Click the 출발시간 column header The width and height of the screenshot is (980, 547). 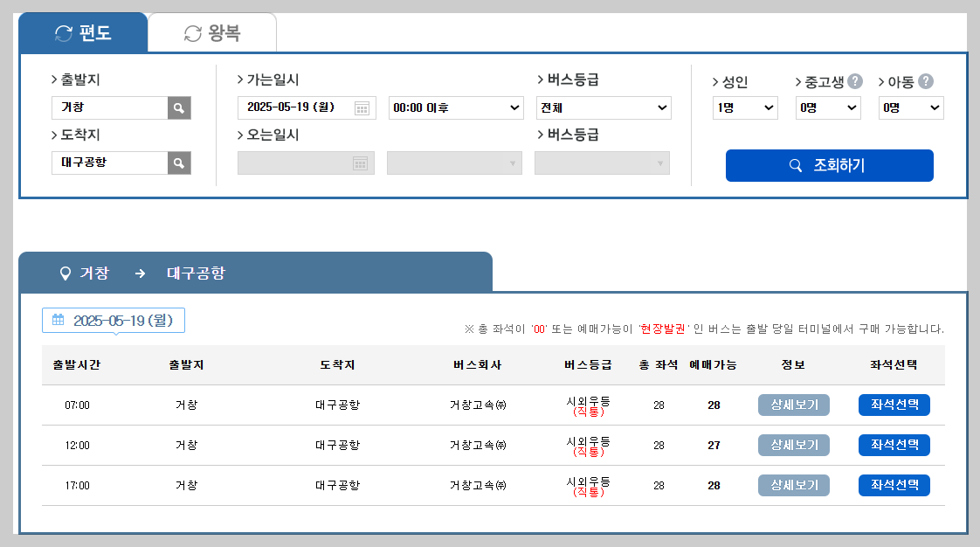(x=77, y=365)
